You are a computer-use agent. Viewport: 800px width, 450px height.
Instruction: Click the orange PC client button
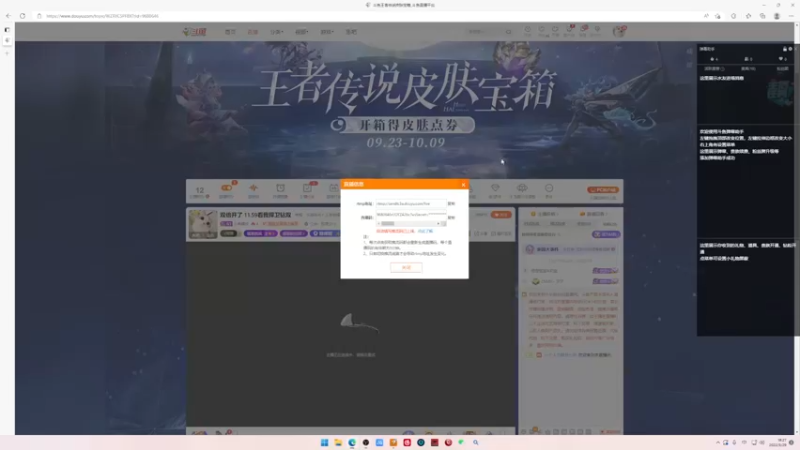pos(603,190)
